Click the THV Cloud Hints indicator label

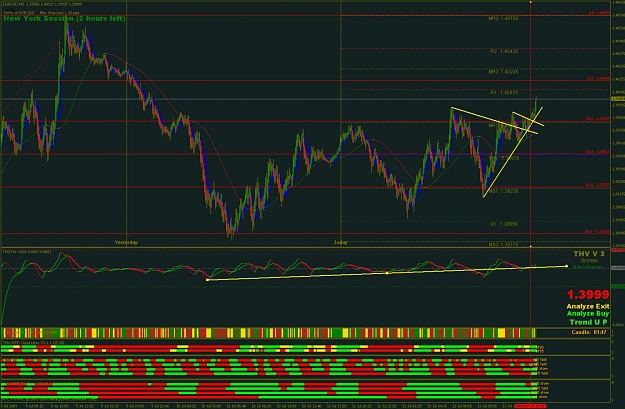point(33,342)
